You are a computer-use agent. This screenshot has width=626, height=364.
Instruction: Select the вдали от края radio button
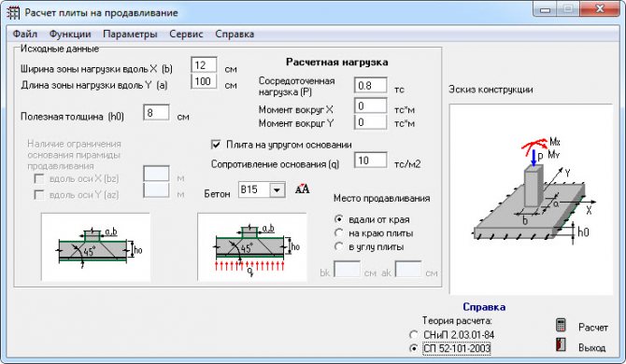(x=338, y=219)
